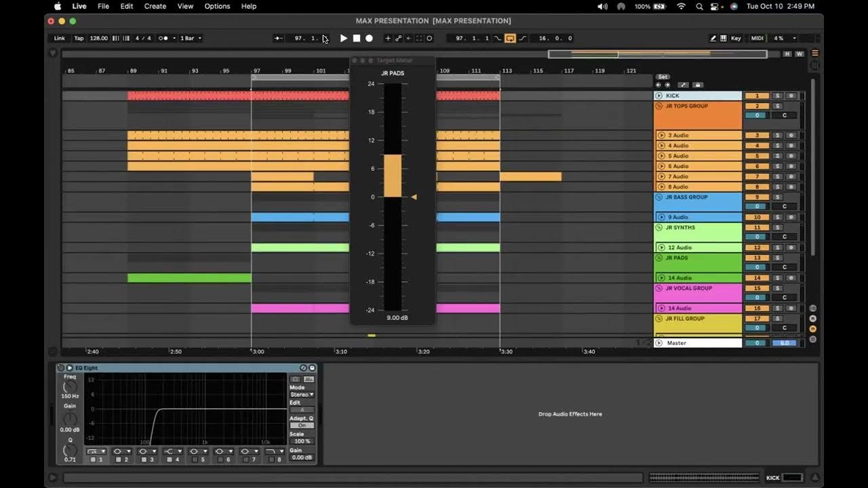This screenshot has width=868, height=488.
Task: Open the Help menu
Action: tap(249, 6)
